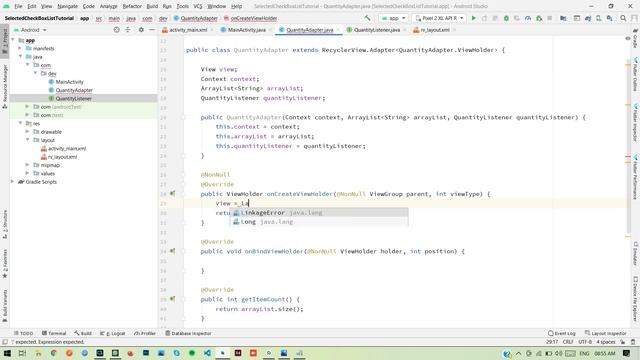Select MainActivity in the project tree
Image resolution: width=640 pixels, height=360 pixels.
pos(69,82)
